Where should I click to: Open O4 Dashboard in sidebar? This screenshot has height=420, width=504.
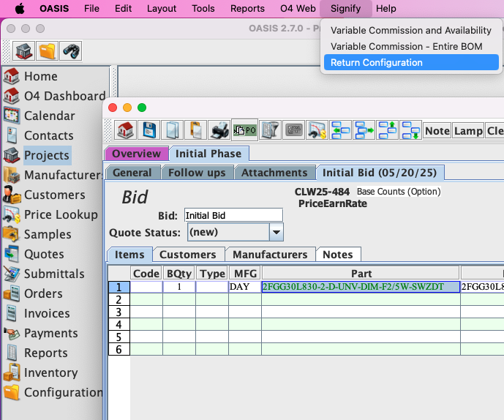(x=55, y=96)
